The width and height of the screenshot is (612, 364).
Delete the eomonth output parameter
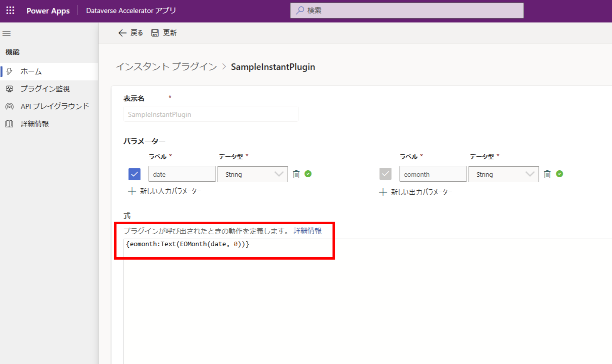(x=547, y=174)
